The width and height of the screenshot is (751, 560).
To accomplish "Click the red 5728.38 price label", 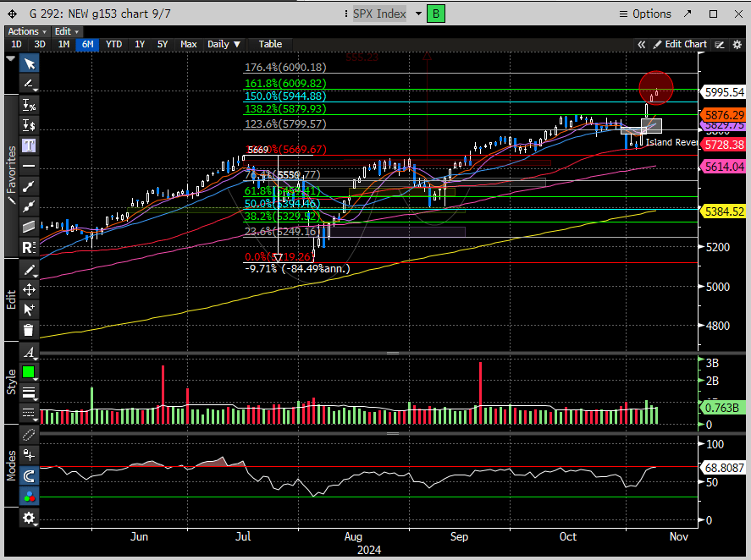I will 724,145.
